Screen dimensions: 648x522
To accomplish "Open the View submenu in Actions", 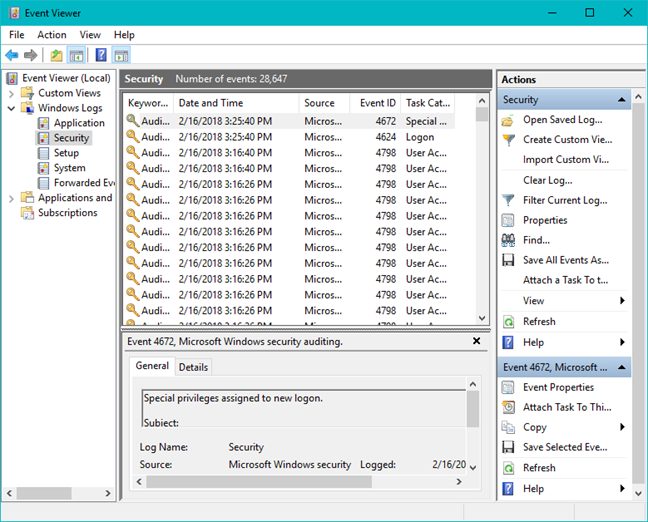I will pos(622,300).
